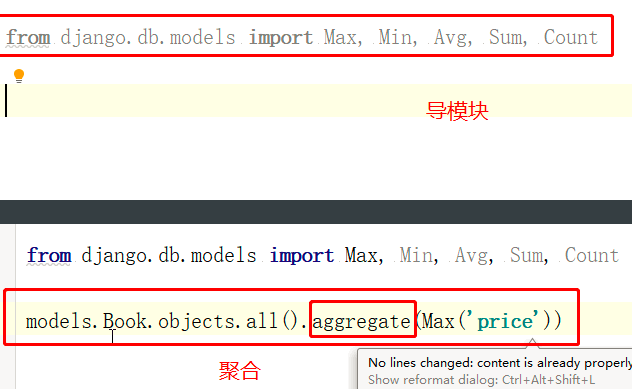Click 'django.db.models' in top import line
This screenshot has width=632, height=389.
(x=148, y=38)
